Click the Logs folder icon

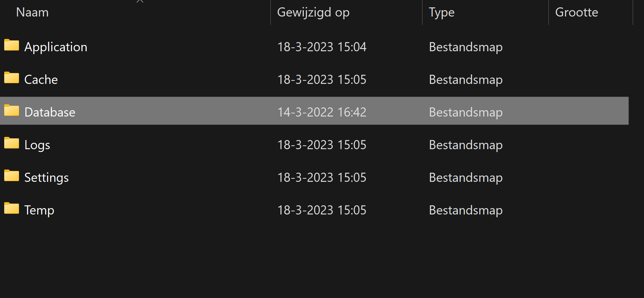[12, 143]
